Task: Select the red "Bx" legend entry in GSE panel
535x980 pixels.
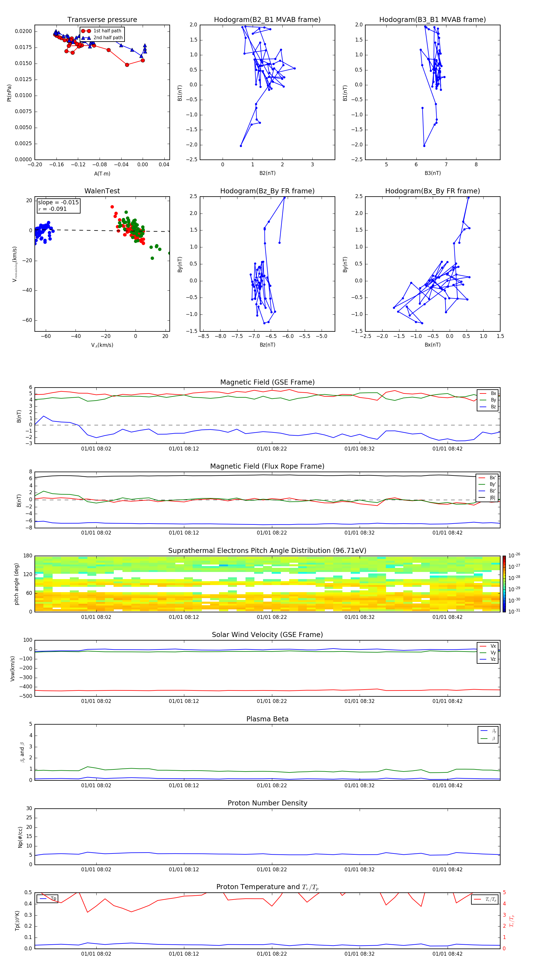Action: (x=488, y=393)
